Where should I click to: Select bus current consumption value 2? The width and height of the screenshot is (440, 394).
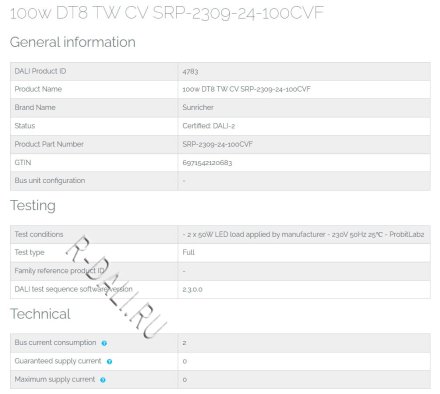click(184, 343)
